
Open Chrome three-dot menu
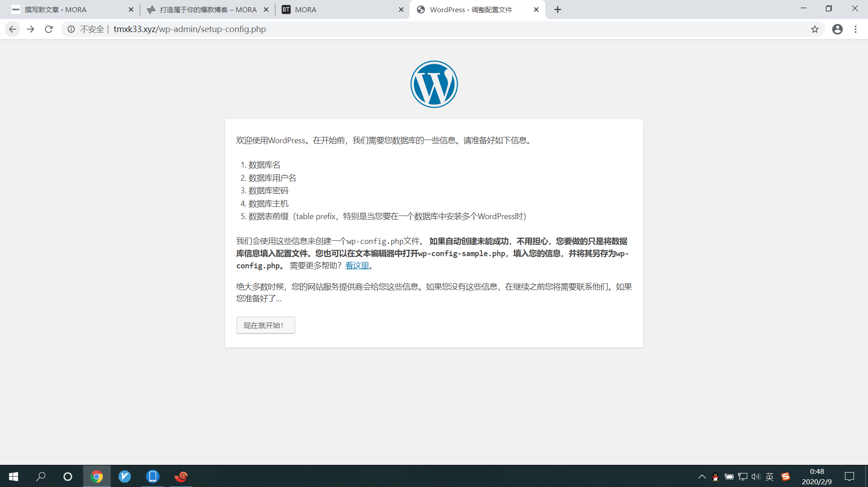(855, 29)
